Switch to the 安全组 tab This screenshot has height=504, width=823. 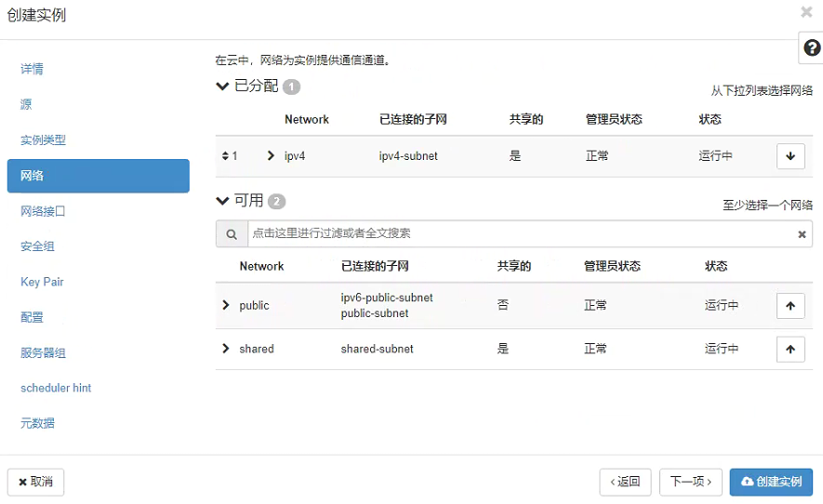click(37, 246)
